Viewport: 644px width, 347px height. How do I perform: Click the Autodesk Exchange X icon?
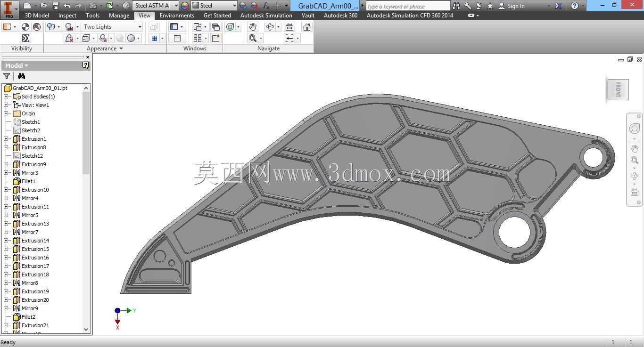558,6
